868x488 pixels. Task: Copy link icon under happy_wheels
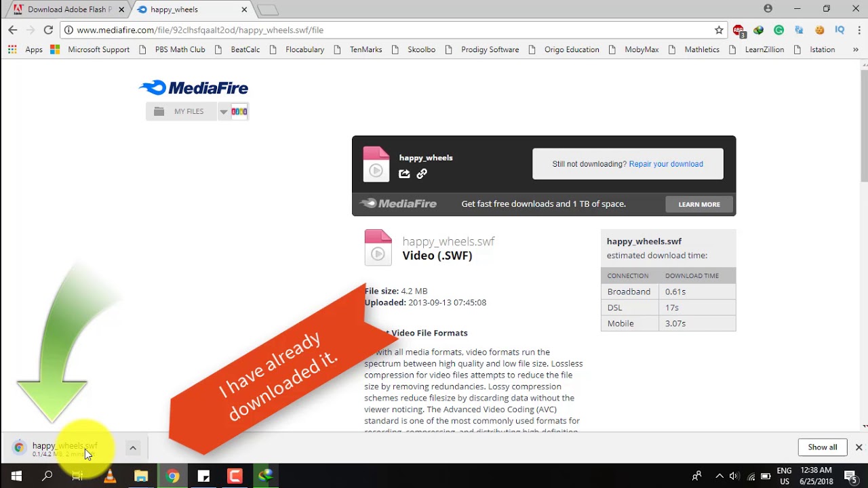[422, 174]
